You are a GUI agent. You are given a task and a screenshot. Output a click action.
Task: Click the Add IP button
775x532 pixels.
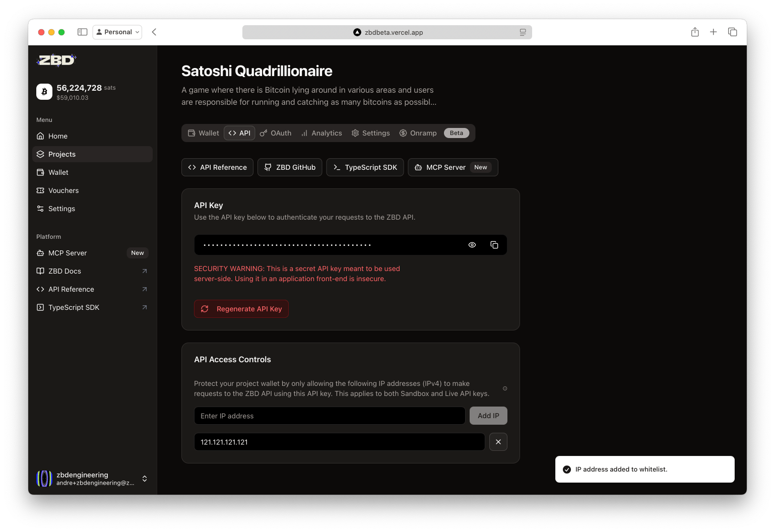488,416
